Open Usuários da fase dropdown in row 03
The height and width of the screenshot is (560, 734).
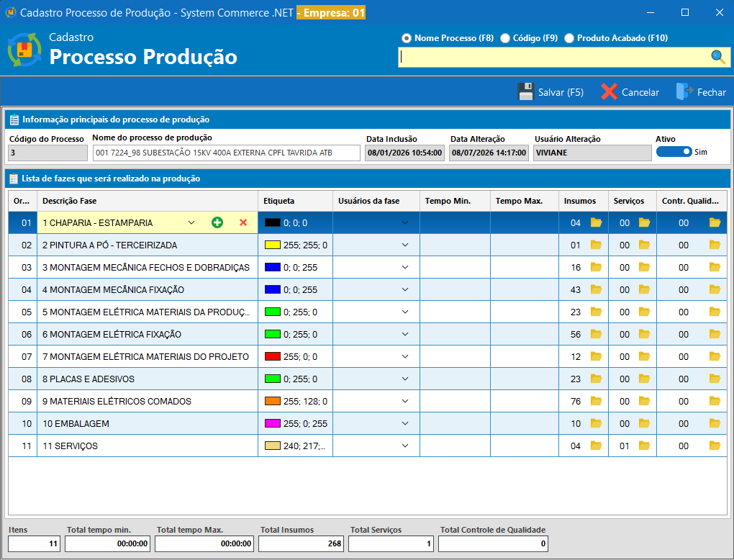coord(405,267)
